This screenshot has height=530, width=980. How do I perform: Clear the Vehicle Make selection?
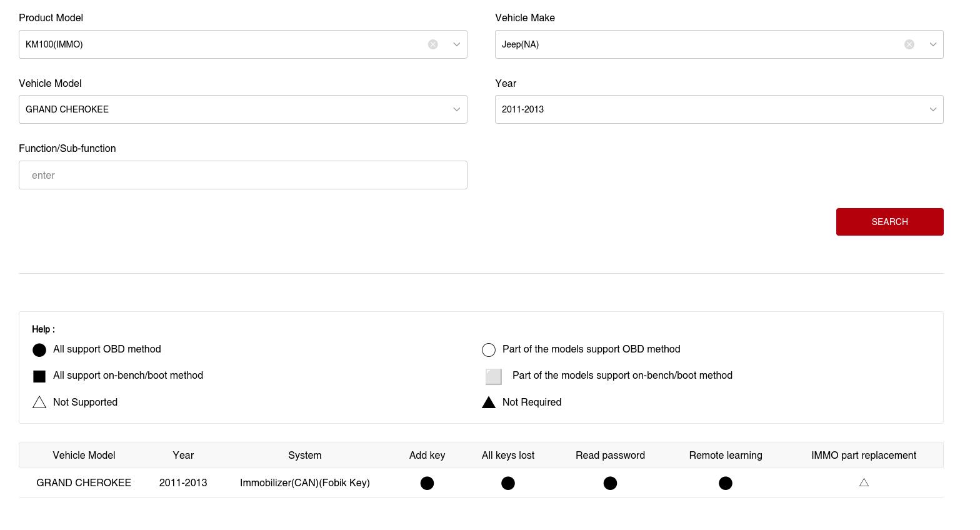pyautogui.click(x=909, y=44)
